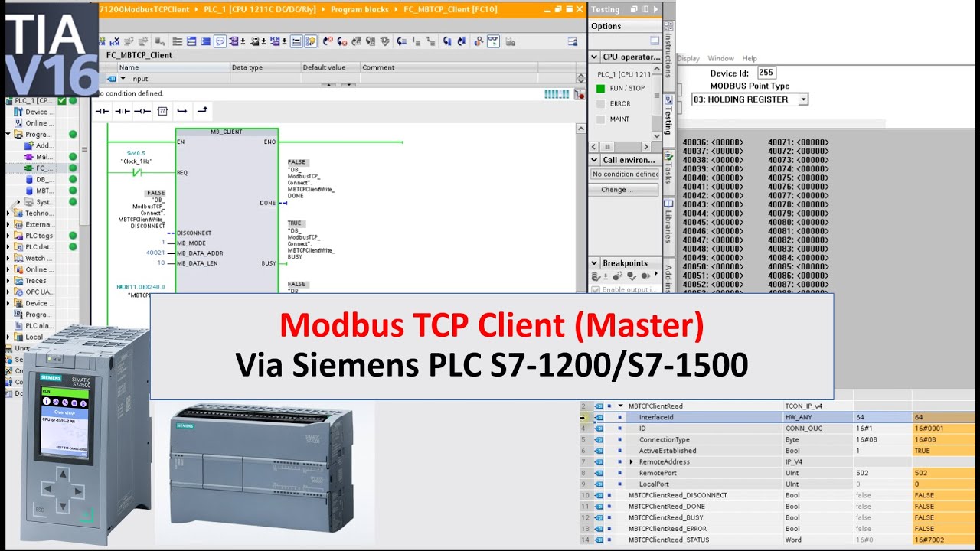Toggle the Enable output checkbox in Breakpoints
The image size is (980, 551).
[x=596, y=289]
